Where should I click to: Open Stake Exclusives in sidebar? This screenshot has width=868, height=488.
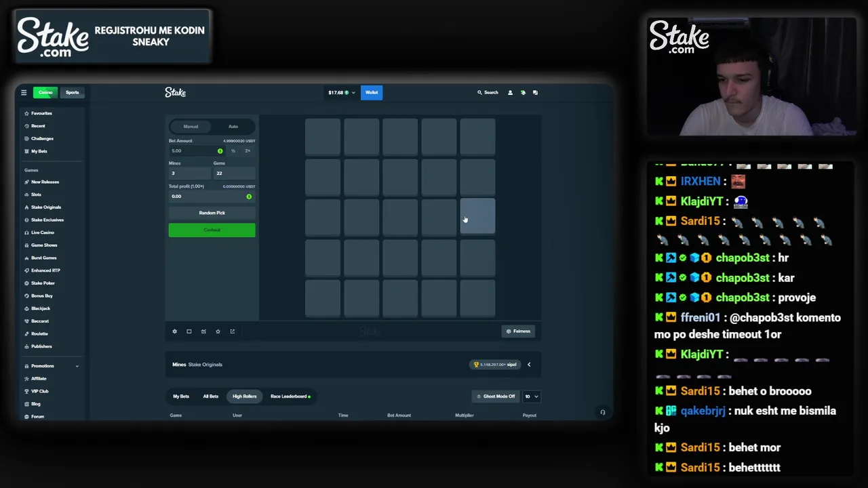pyautogui.click(x=44, y=220)
